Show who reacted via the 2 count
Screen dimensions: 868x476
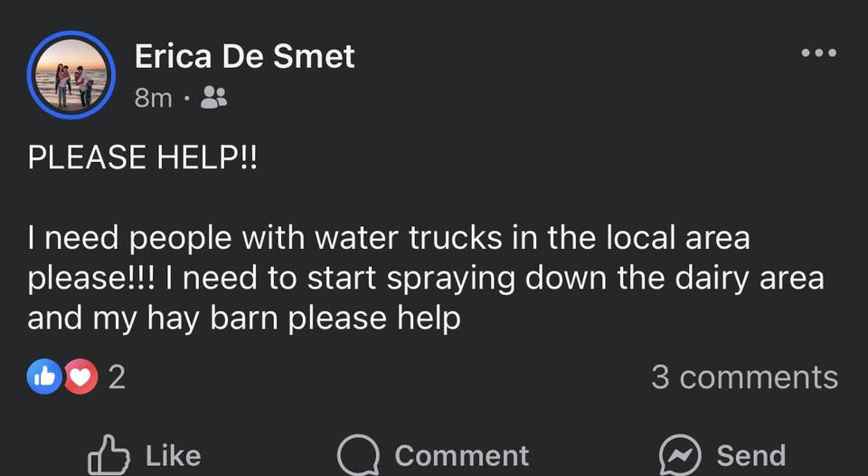(117, 377)
